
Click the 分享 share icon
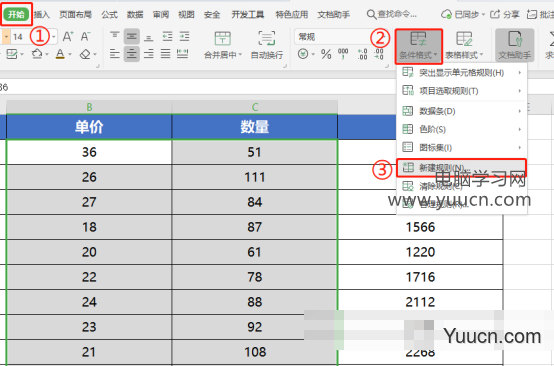[495, 14]
